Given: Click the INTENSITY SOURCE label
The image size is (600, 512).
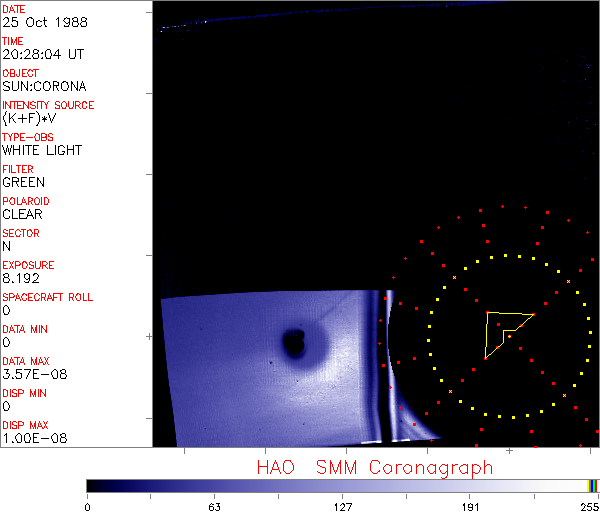Looking at the screenshot, I should [x=48, y=105].
